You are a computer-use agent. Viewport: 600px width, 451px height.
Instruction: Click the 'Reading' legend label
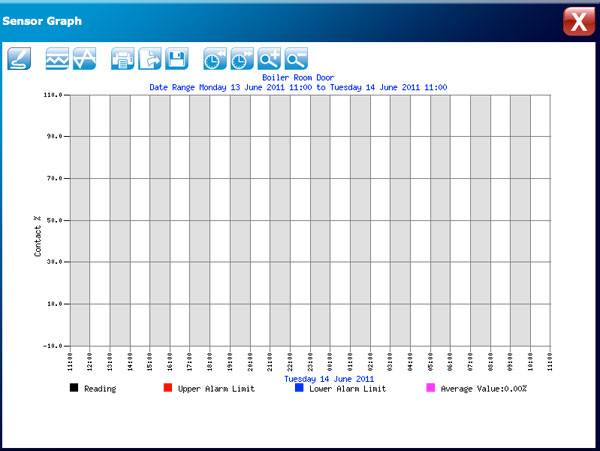pos(100,389)
